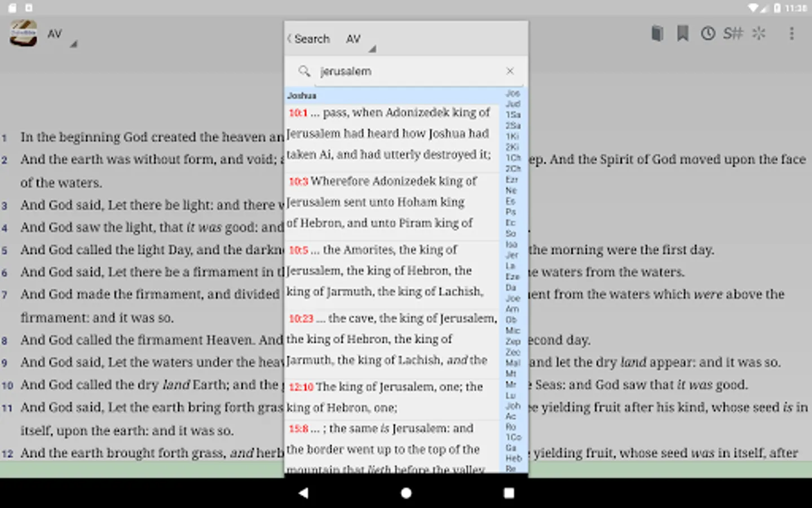Viewport: 812px width, 508px height.
Task: Open the three-dot overflow menu
Action: [x=791, y=33]
